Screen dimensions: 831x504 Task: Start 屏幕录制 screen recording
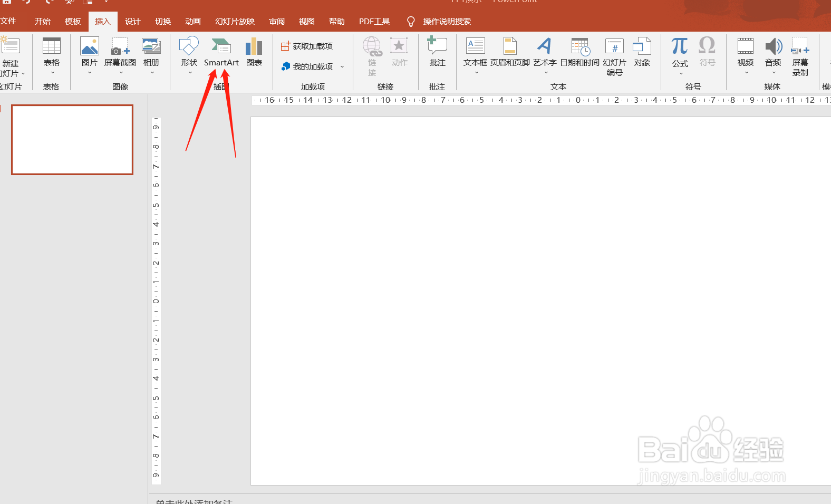(x=800, y=46)
